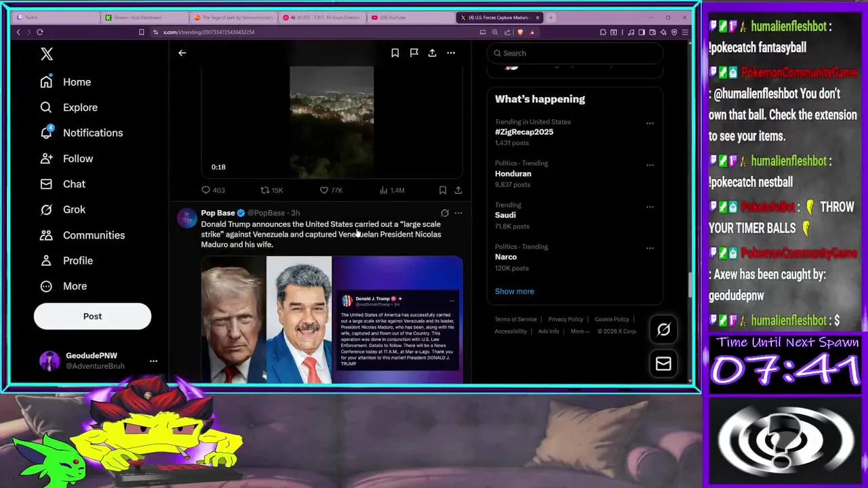Viewport: 868px width, 488px height.
Task: Open the Terms of Service link
Action: tap(515, 319)
